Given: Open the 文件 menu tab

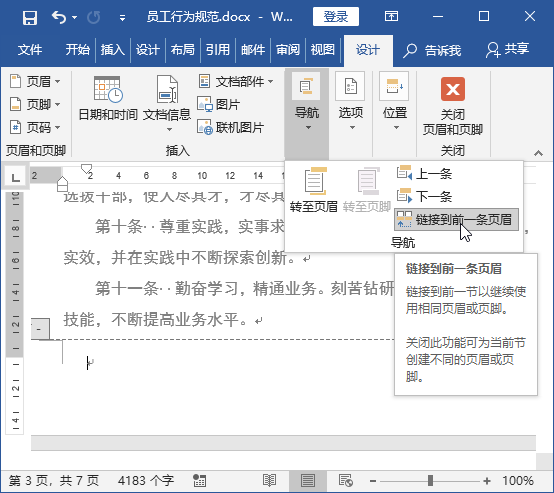Looking at the screenshot, I should click(30, 49).
